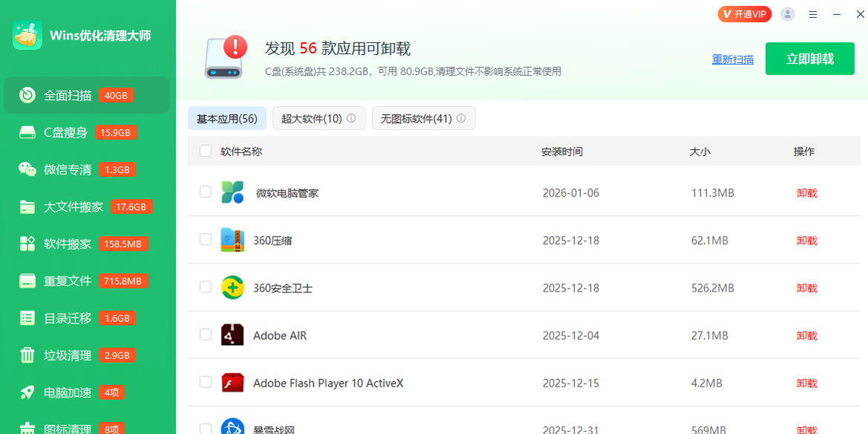Check the 微软电脑管家 row checkbox
Screen dimensions: 868x434
click(x=206, y=191)
